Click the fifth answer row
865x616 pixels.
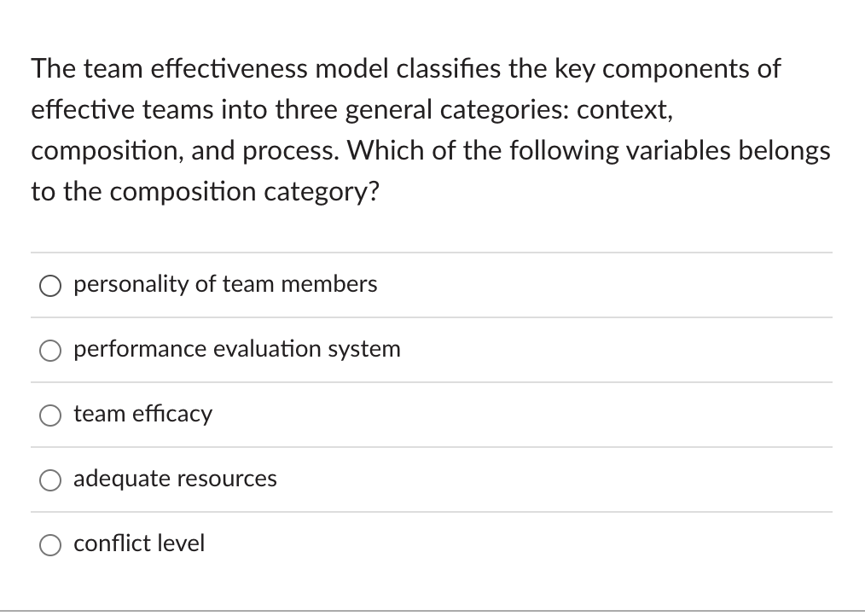(x=431, y=544)
